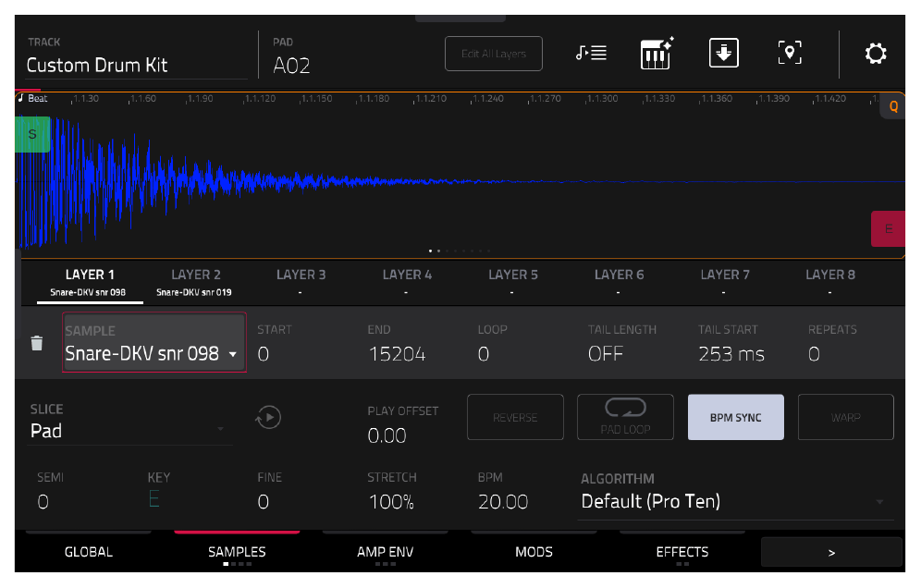Screen dimensions: 921x588
Task: Toggle the Reverse button
Action: 515,417
